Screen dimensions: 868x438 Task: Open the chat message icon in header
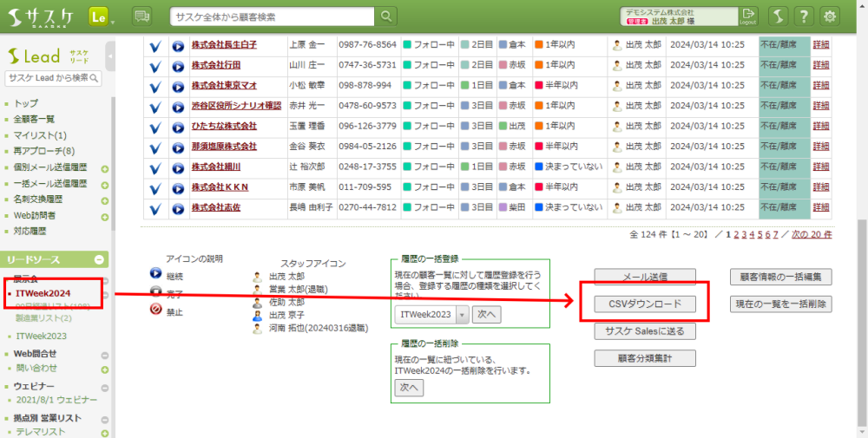(142, 16)
